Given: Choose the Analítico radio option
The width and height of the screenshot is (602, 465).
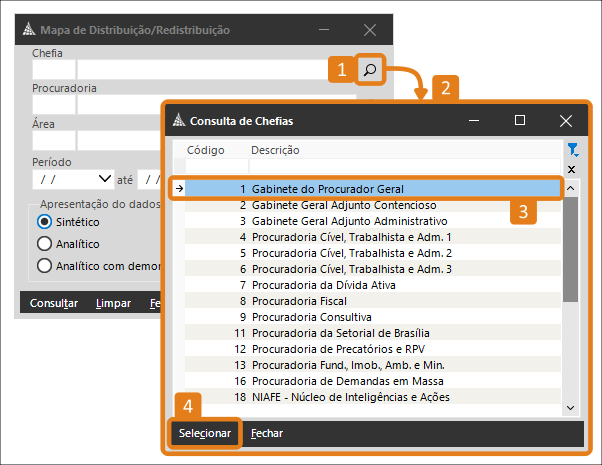Looking at the screenshot, I should click(44, 243).
